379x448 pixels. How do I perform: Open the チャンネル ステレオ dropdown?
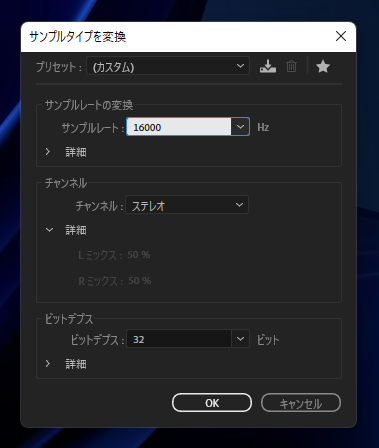pyautogui.click(x=187, y=205)
